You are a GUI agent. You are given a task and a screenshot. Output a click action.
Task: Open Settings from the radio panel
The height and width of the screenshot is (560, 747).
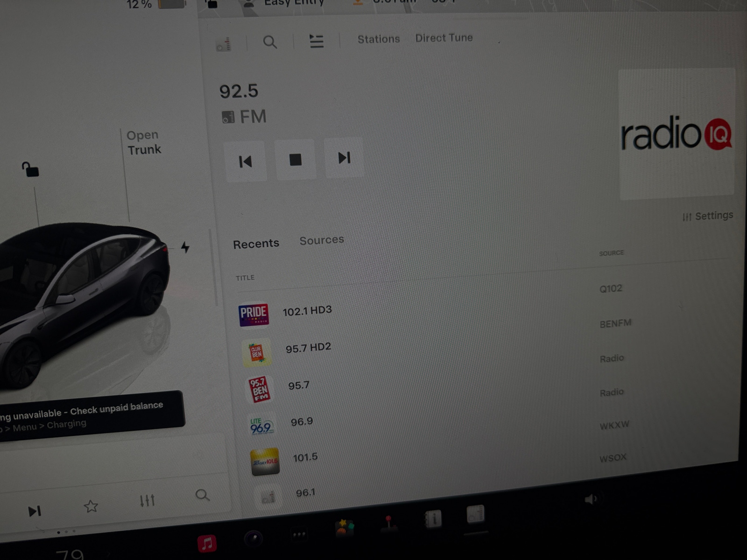pos(707,215)
